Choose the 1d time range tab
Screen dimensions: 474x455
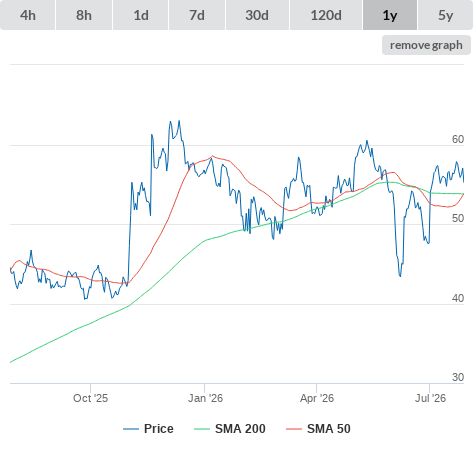[x=141, y=15]
